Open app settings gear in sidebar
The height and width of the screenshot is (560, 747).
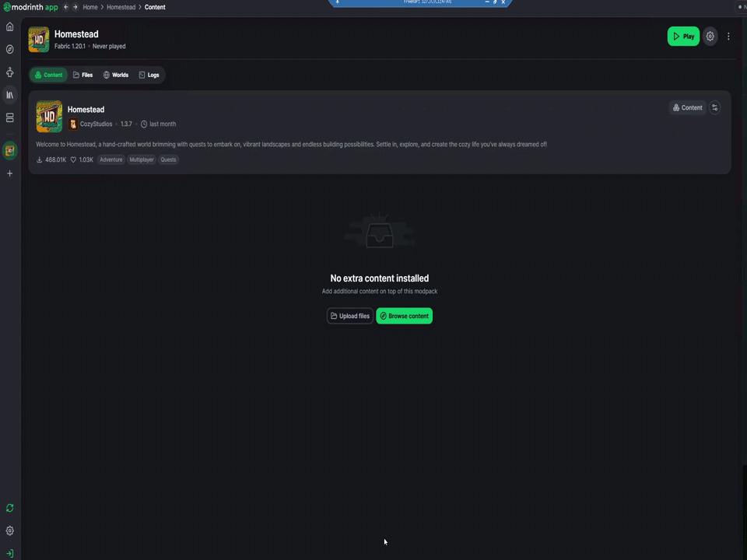click(x=9, y=530)
